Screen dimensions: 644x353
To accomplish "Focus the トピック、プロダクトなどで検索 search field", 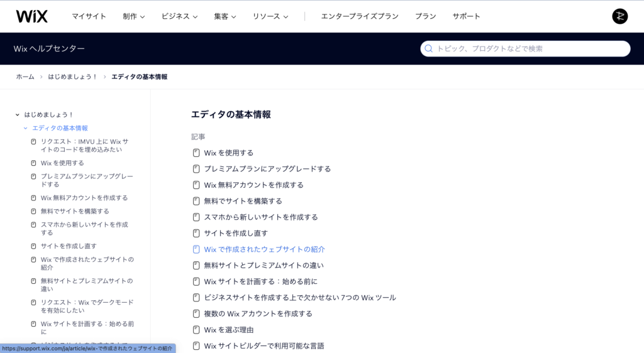I will point(525,49).
